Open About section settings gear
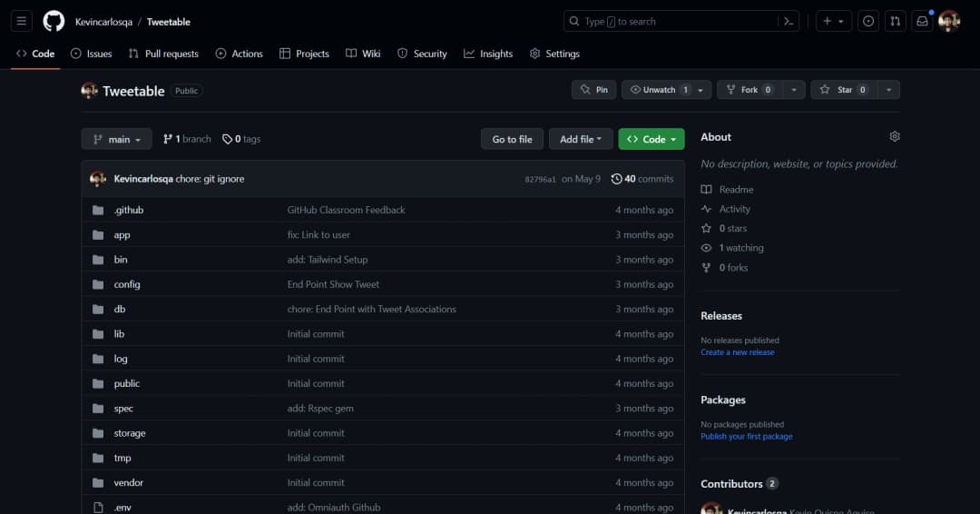 pos(895,136)
